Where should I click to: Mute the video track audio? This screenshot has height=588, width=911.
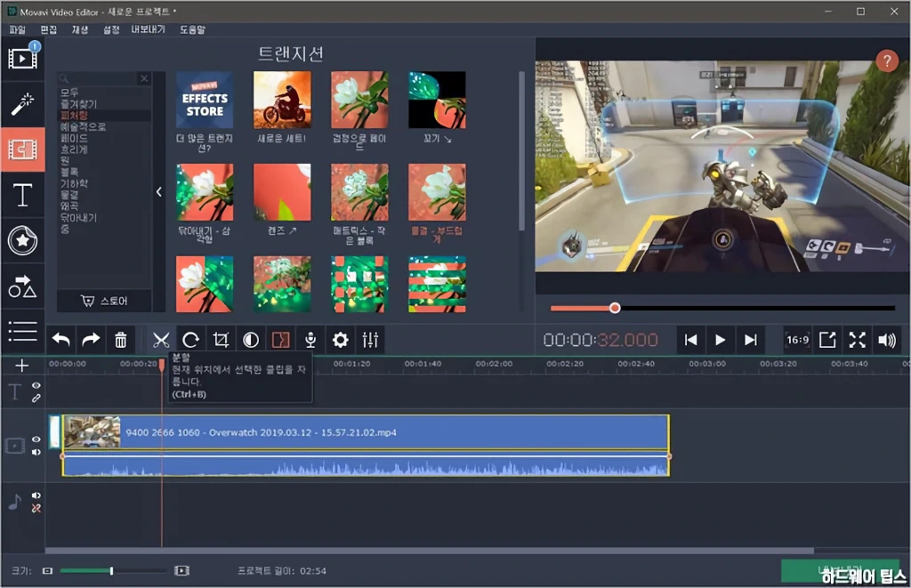[36, 452]
